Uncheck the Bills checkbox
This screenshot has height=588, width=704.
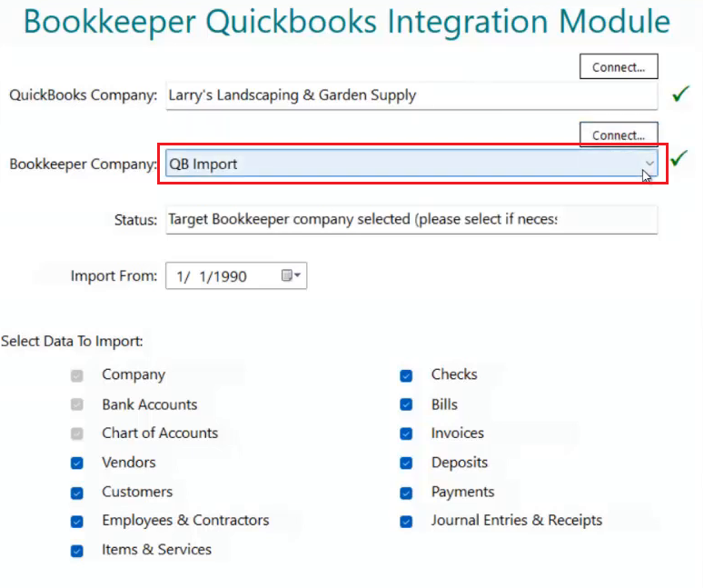[406, 404]
